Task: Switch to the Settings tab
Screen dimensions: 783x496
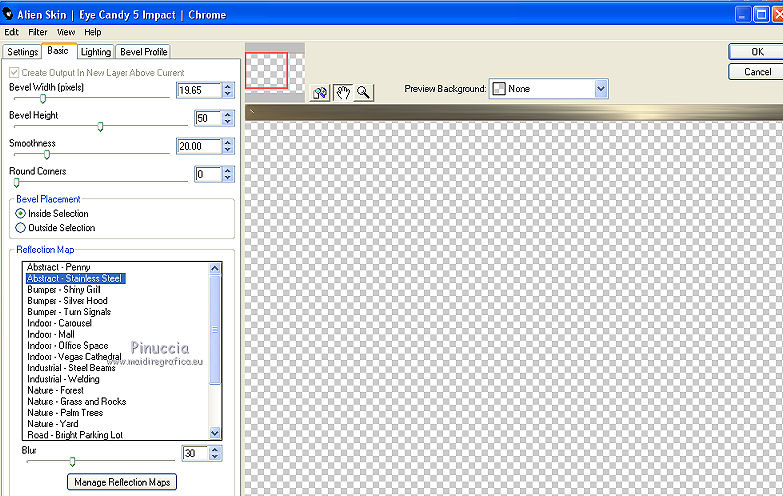Action: pyautogui.click(x=22, y=52)
